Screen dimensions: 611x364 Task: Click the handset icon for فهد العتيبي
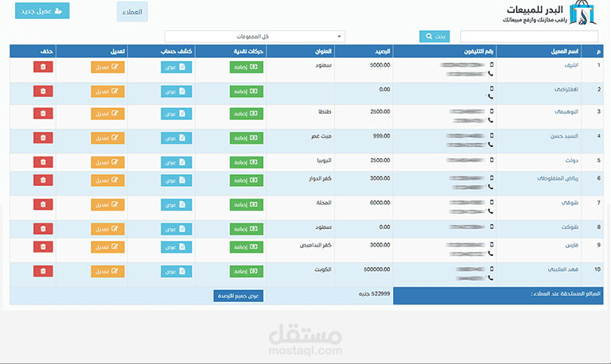point(491,278)
